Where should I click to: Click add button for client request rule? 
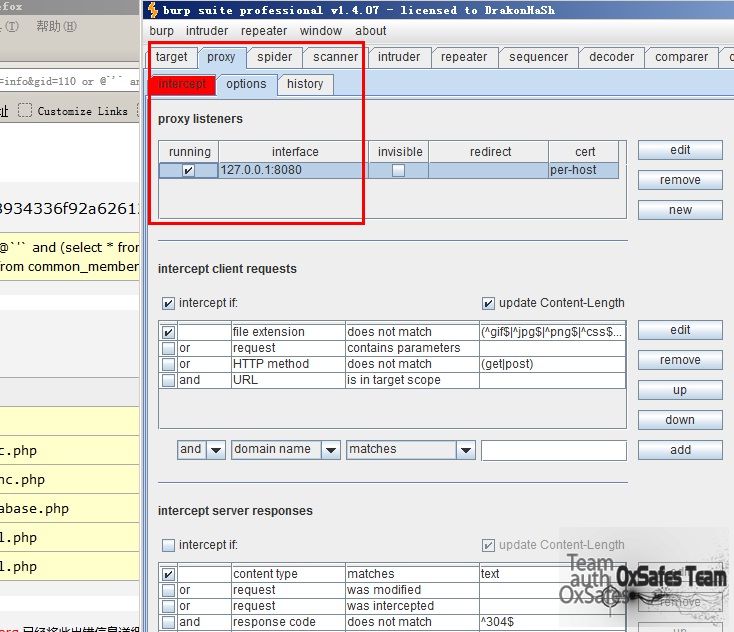[680, 450]
